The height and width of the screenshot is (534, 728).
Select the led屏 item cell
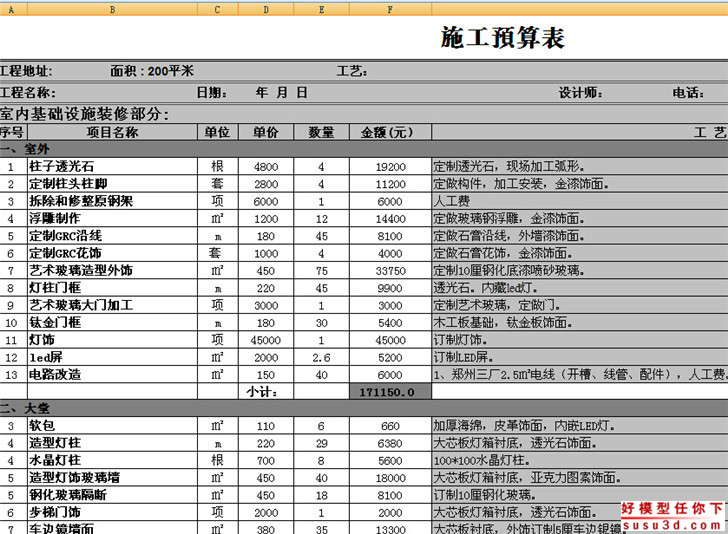coord(112,357)
